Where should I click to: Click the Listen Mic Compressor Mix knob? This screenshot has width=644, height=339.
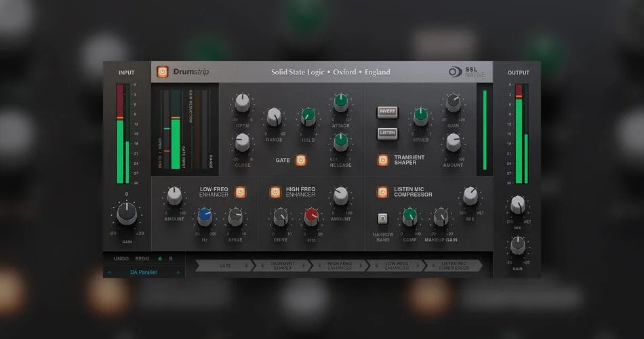pyautogui.click(x=470, y=196)
